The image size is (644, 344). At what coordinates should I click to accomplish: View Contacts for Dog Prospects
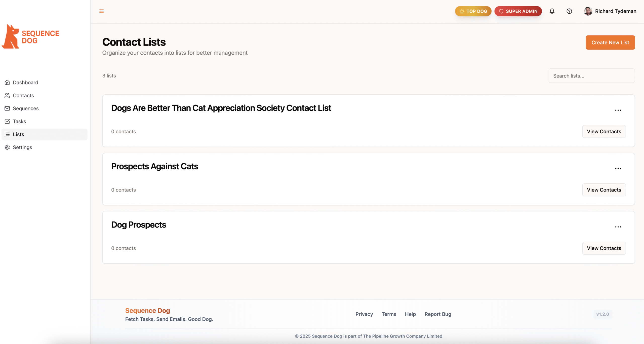pos(604,248)
